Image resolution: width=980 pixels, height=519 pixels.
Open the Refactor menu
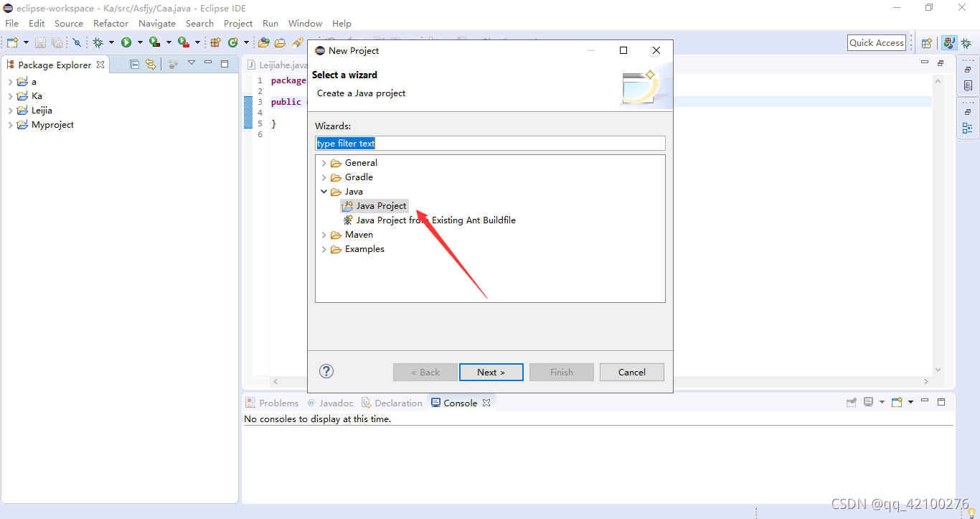point(110,23)
